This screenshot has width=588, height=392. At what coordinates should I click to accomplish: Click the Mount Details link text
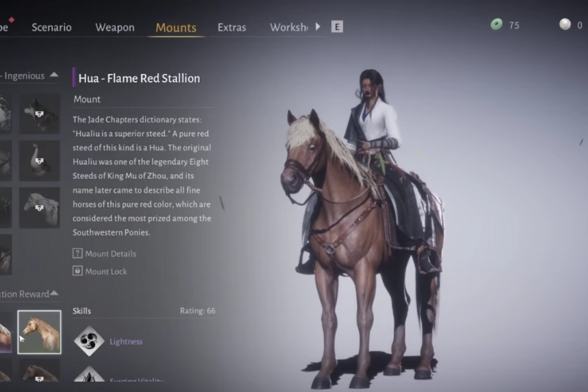pos(111,254)
